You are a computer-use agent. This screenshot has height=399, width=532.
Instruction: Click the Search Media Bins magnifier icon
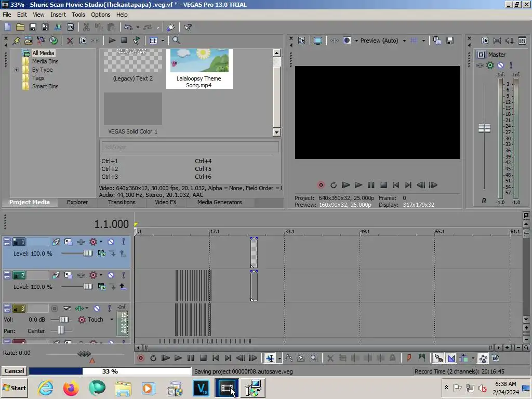(x=176, y=41)
